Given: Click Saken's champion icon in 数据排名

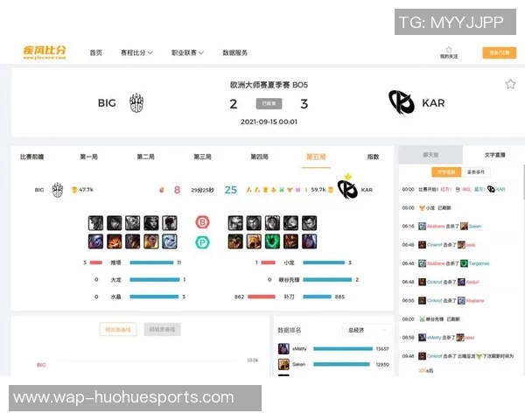Looking at the screenshot, I should [x=283, y=364].
